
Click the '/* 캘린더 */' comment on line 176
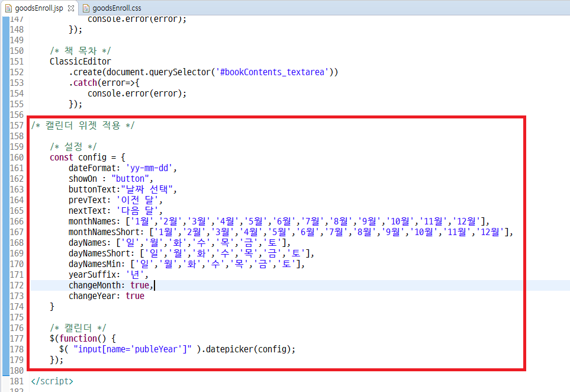78,327
